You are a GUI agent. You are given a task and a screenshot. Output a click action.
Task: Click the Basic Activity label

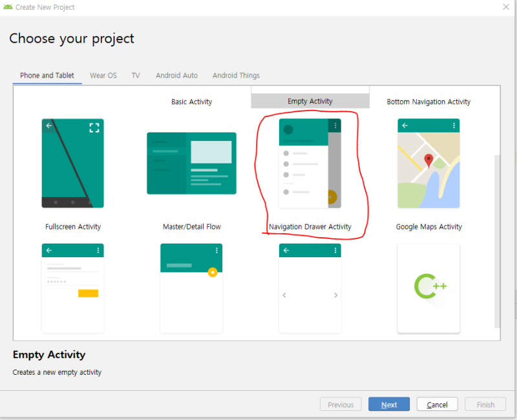pos(191,102)
